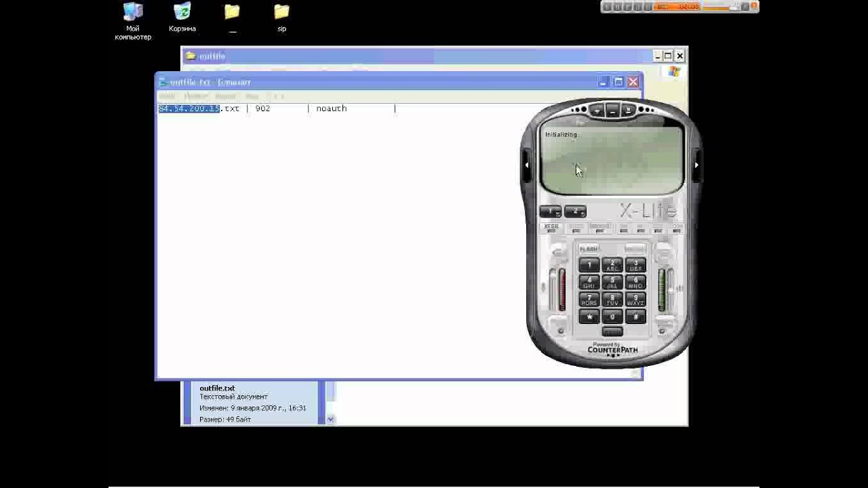Dial digit 6 MNO on keypad

tap(636, 281)
